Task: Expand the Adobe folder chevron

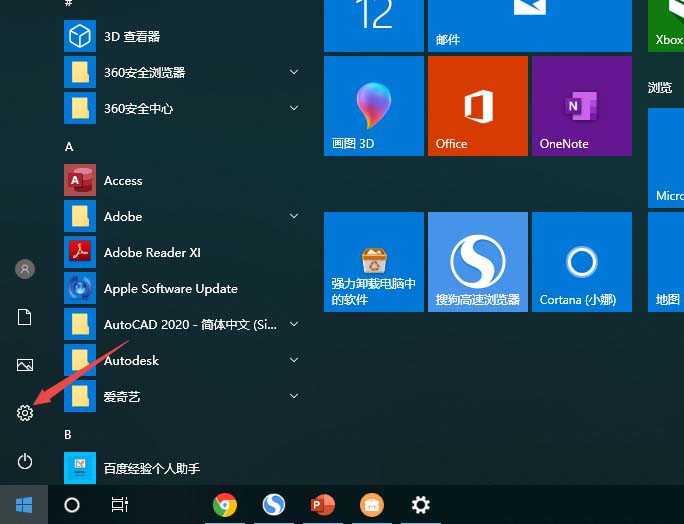Action: [294, 216]
